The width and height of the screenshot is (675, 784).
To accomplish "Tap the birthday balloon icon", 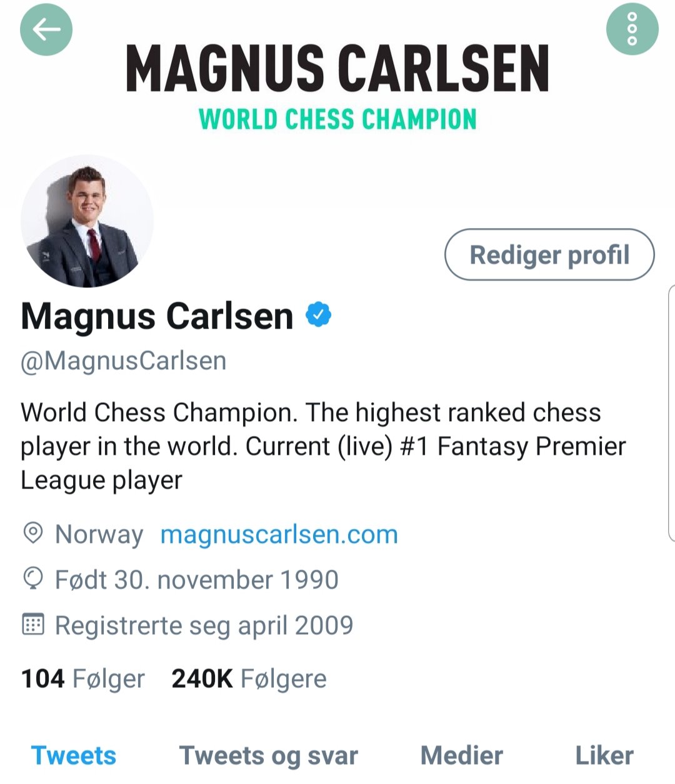I will click(x=32, y=579).
